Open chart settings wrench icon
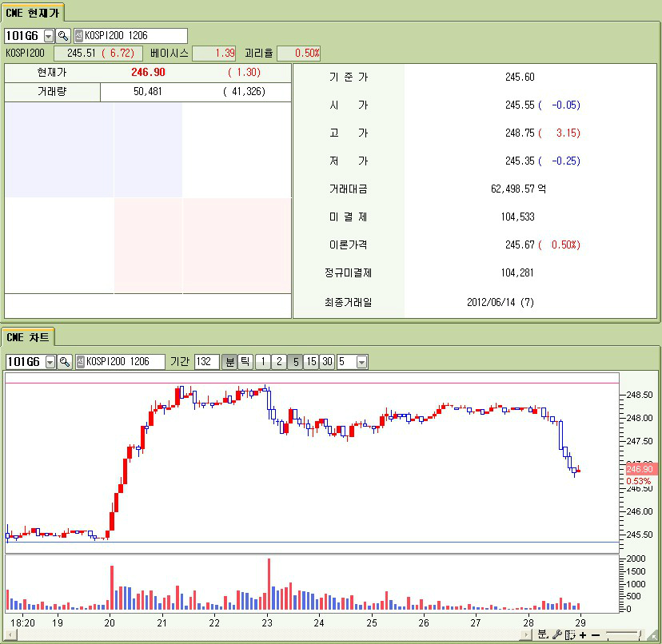The image size is (662, 644). [557, 634]
